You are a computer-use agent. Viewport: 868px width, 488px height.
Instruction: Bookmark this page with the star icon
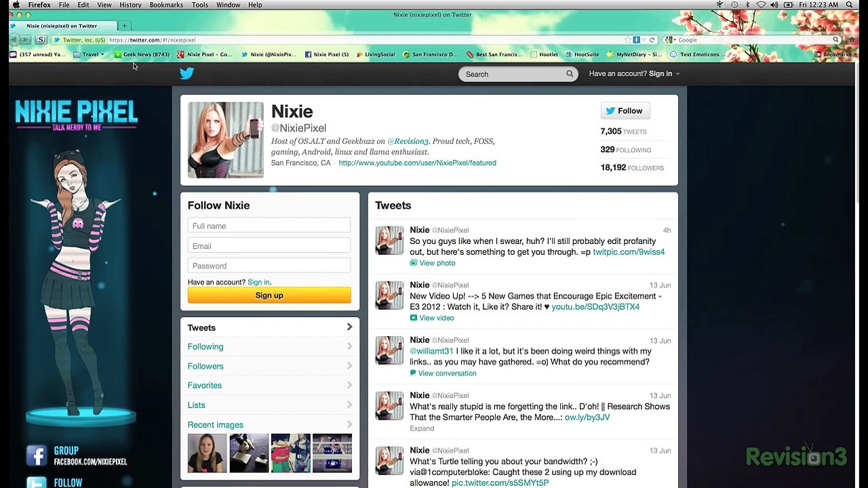pyautogui.click(x=627, y=40)
